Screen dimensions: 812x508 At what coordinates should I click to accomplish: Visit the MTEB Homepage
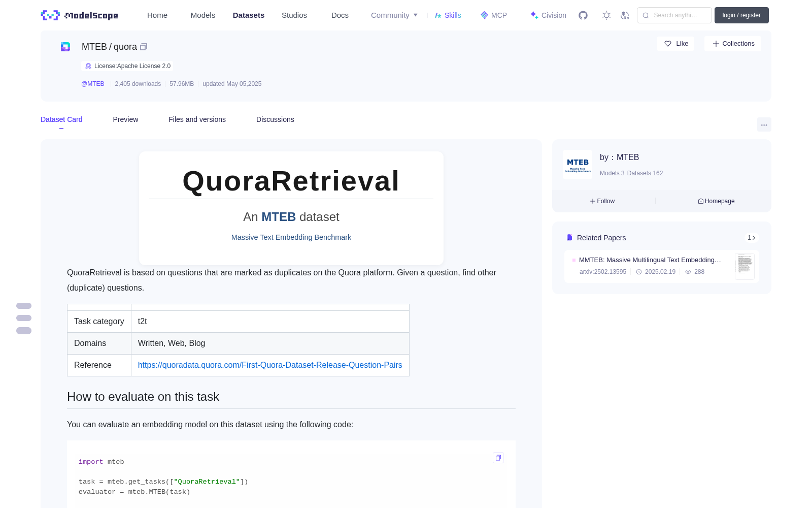[716, 201]
